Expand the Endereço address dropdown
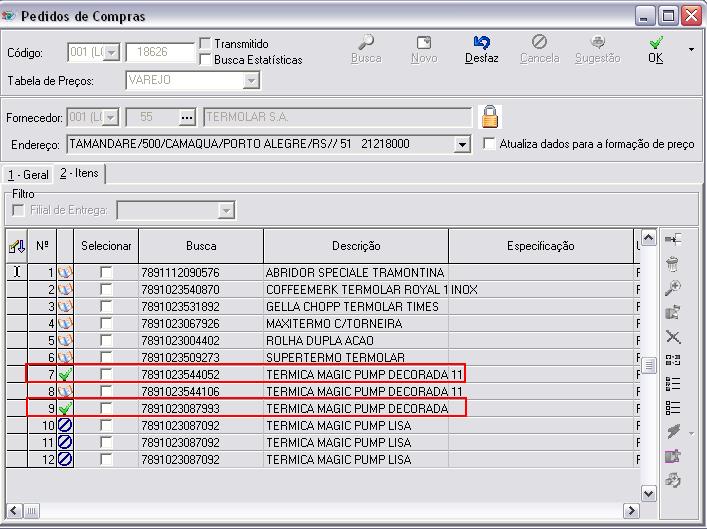The height and width of the screenshot is (529, 707). [x=461, y=145]
